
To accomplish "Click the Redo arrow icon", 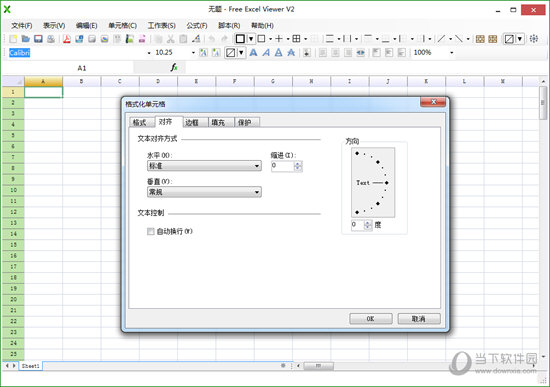I will 224,39.
